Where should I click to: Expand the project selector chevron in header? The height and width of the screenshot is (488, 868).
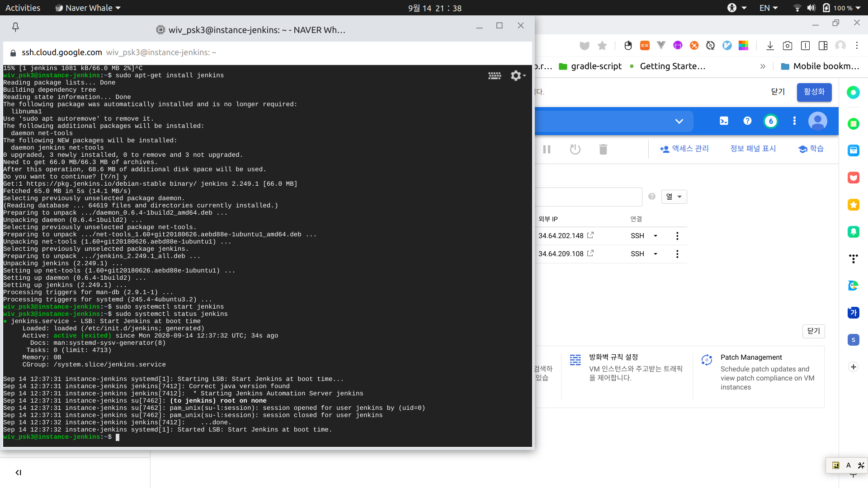click(x=679, y=121)
